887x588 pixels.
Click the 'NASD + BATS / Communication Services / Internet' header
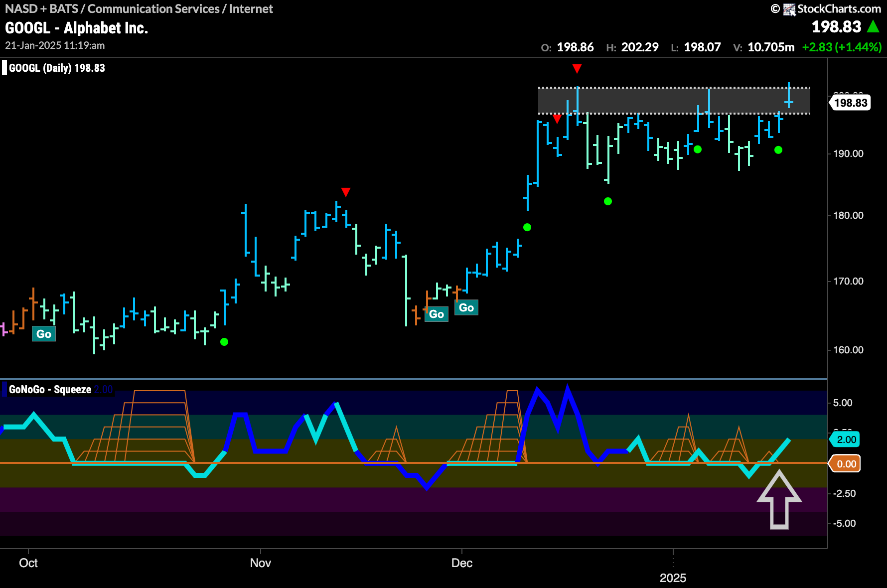tap(139, 9)
